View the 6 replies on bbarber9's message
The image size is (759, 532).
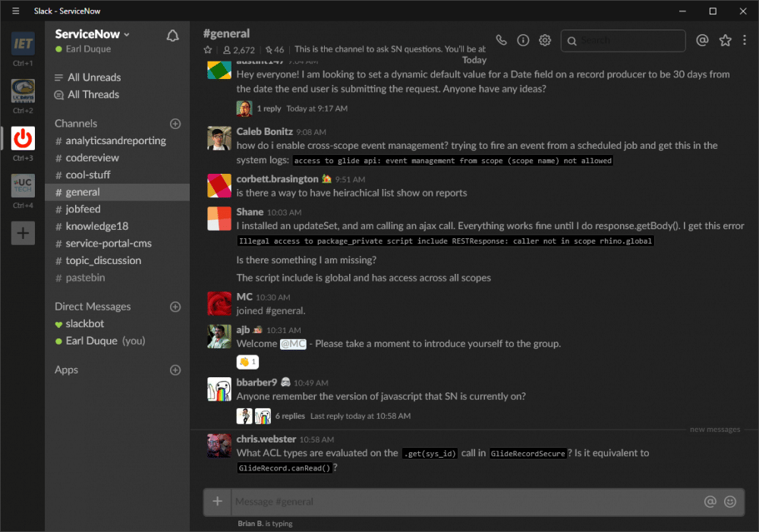(291, 416)
